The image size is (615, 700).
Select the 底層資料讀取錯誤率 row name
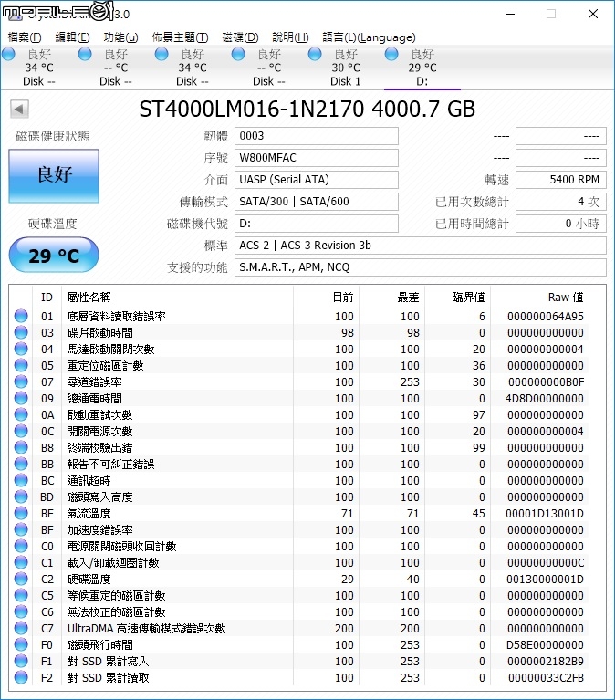(x=116, y=316)
